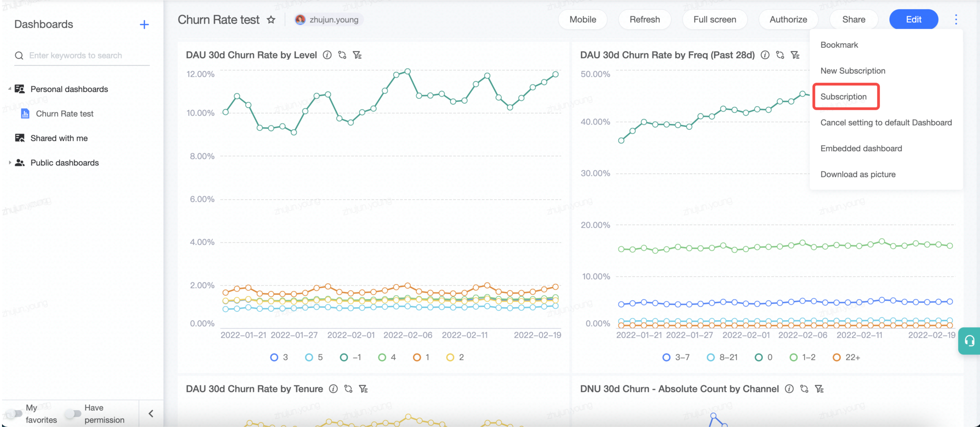Refresh the Churn Rate by Tenure chart
The image size is (980, 427).
pos(348,389)
